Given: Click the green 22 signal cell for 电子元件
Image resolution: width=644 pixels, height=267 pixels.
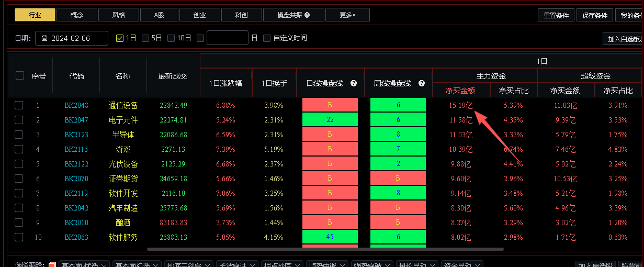Looking at the screenshot, I should (330, 120).
